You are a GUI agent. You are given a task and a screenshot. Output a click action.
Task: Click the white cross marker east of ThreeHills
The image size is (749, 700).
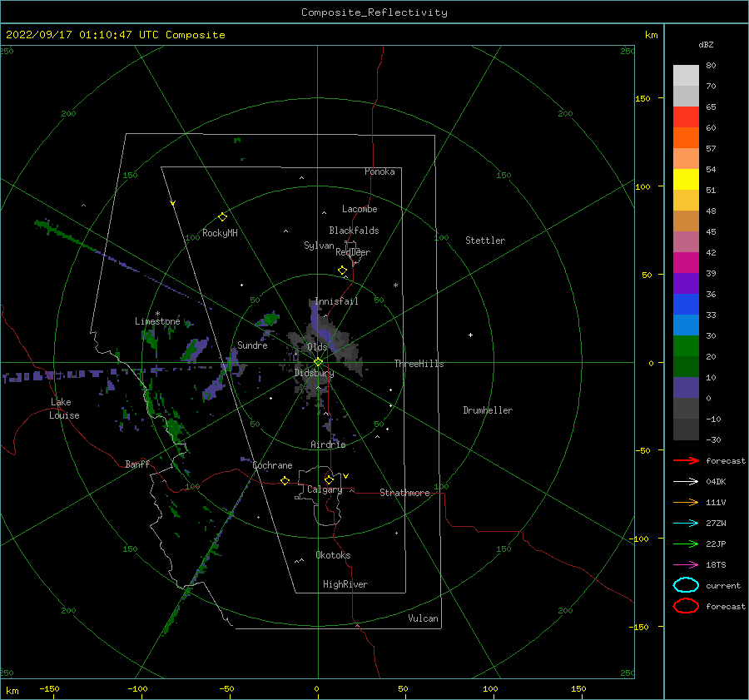(470, 335)
